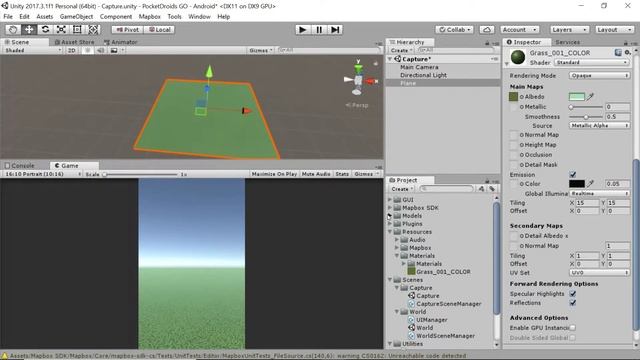Open Smoothness Source dropdown
This screenshot has height=360, width=640.
[x=599, y=126]
